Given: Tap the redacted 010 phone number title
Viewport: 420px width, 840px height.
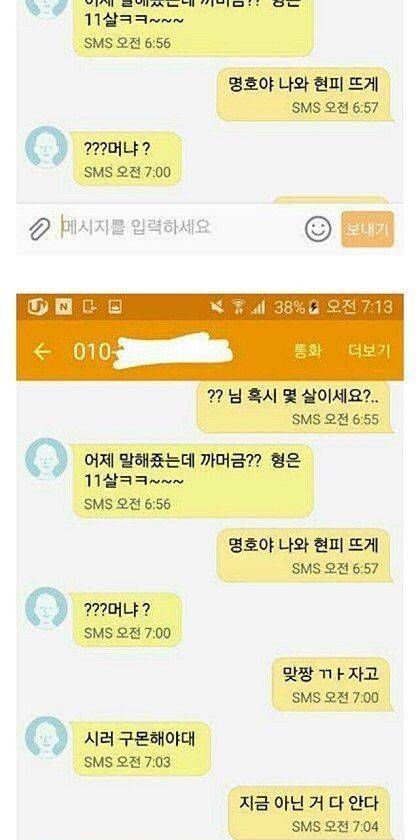Looking at the screenshot, I should [x=153, y=351].
